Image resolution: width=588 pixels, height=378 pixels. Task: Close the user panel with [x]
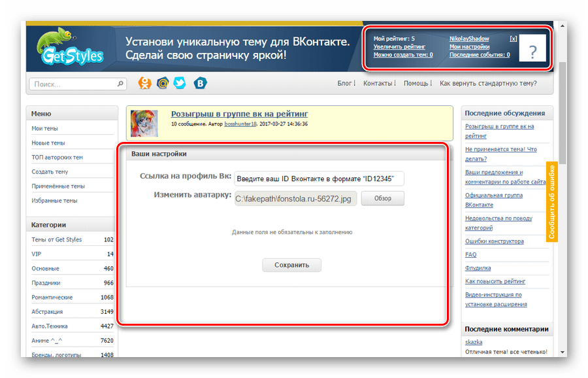513,39
